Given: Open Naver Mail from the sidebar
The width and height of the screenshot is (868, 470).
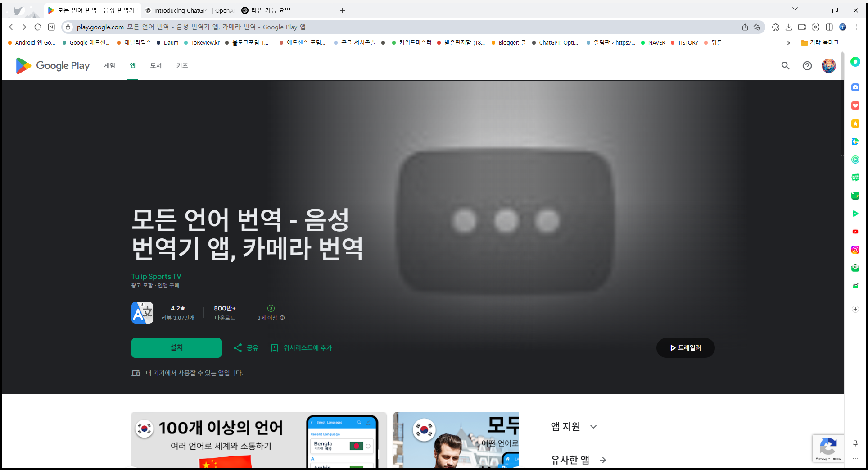Looking at the screenshot, I should point(855,267).
